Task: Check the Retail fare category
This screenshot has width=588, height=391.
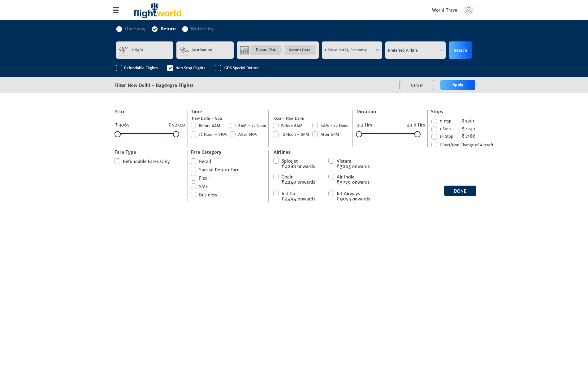Action: coord(193,161)
